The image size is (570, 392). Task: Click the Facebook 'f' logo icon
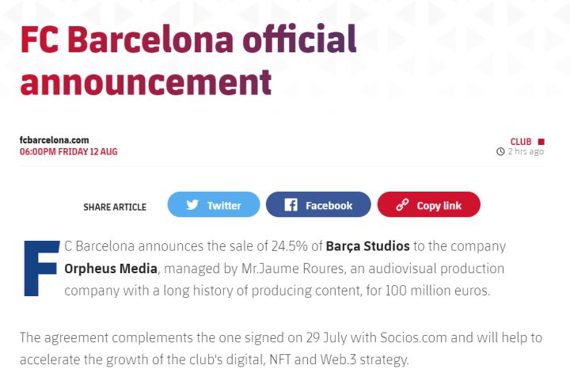[x=291, y=204]
